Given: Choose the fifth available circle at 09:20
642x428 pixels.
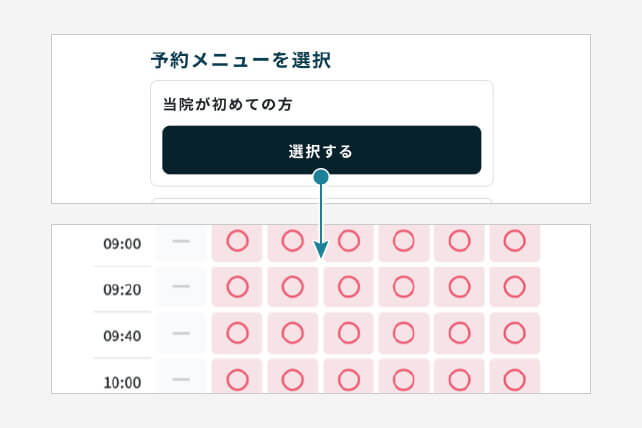Looking at the screenshot, I should (x=459, y=287).
